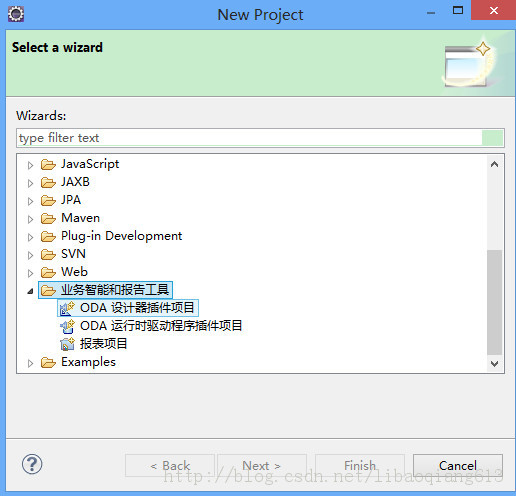The width and height of the screenshot is (516, 496).
Task: Maximize the New Project dialog
Action: coord(458,11)
